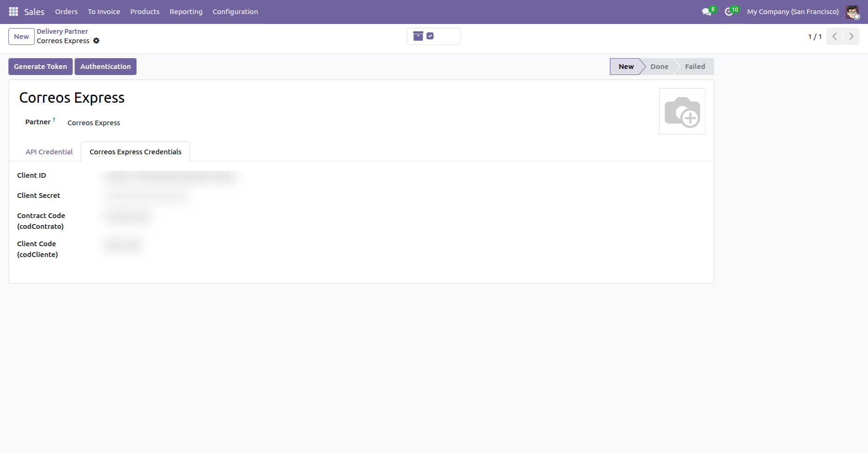Open the Reporting menu

click(x=186, y=12)
